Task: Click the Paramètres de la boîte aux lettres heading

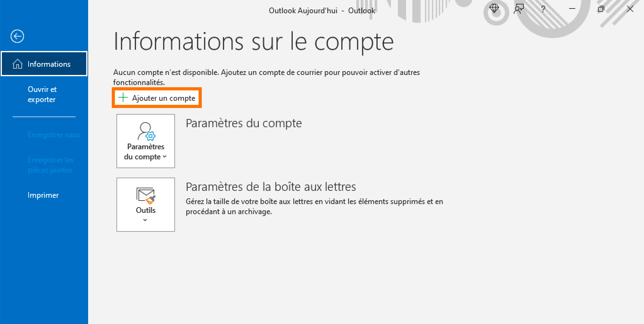Action: click(x=271, y=187)
